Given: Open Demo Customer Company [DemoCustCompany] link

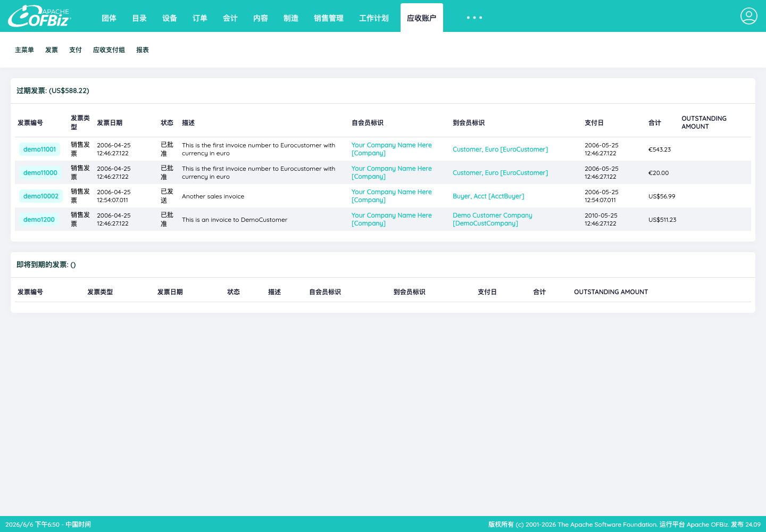Looking at the screenshot, I should [493, 219].
